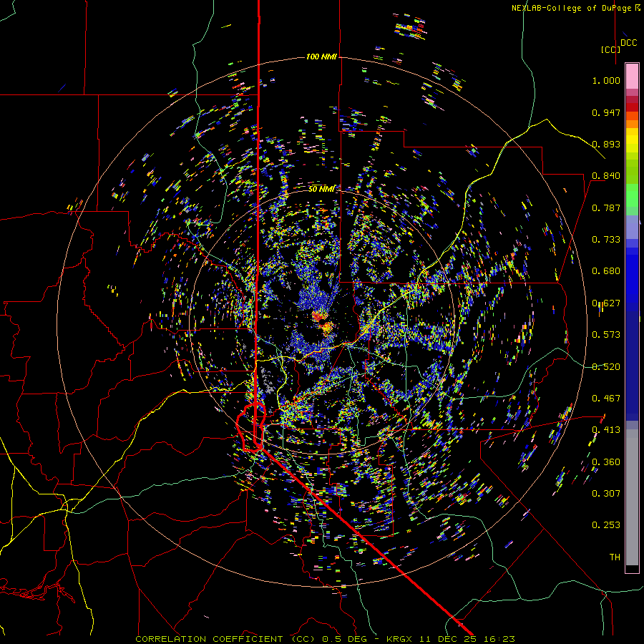Pick the gray segment near the color bar bottom
Screen dimensions: 644x644
tap(632, 497)
